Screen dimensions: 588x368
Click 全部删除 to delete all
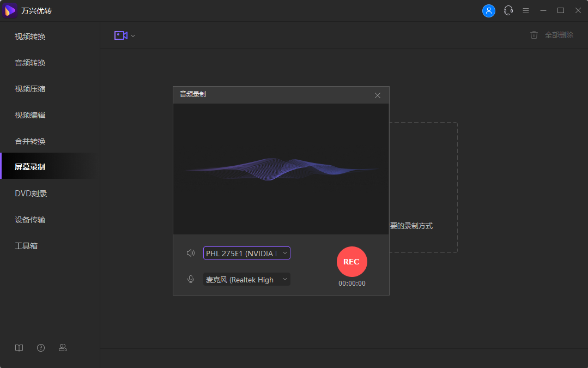pos(558,34)
